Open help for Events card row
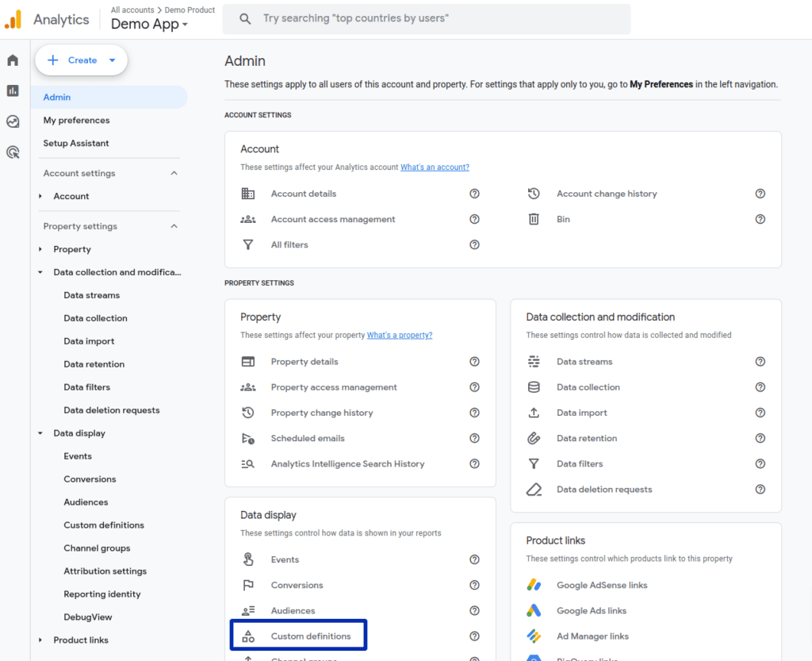 [474, 559]
